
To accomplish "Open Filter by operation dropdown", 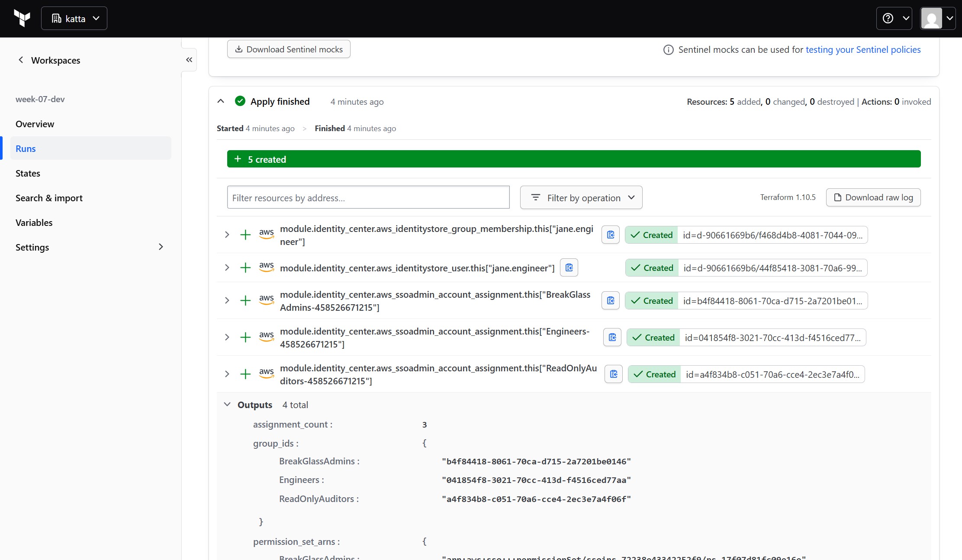I will tap(581, 198).
